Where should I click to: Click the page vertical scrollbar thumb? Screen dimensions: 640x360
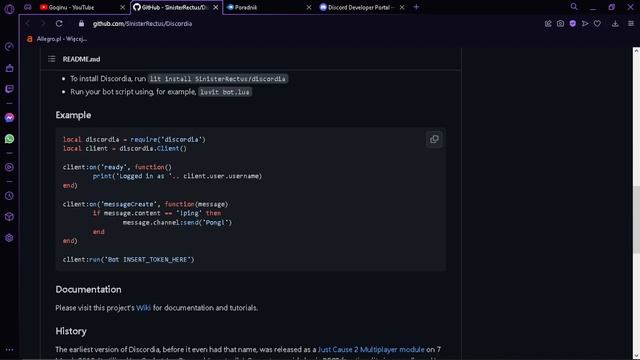[636, 220]
